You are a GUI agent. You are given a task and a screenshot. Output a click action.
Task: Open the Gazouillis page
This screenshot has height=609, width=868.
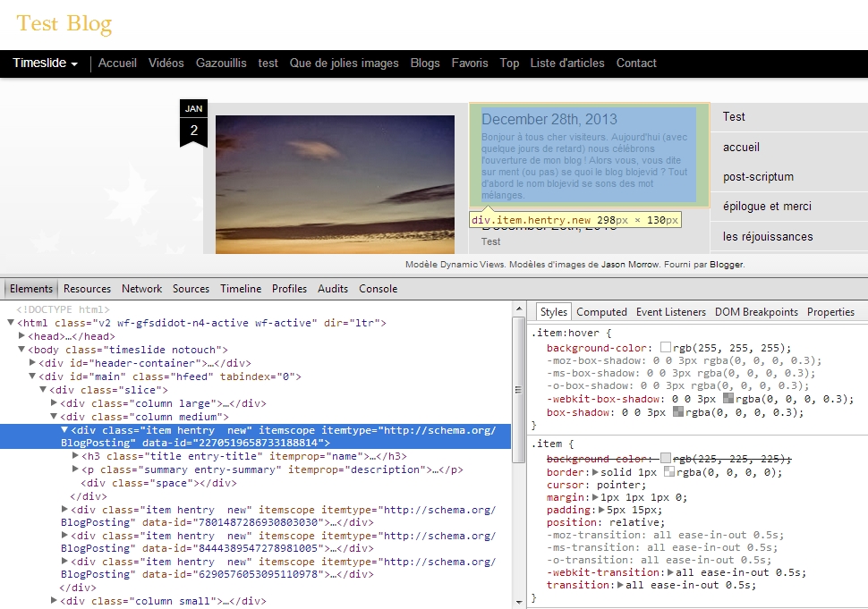pyautogui.click(x=221, y=63)
